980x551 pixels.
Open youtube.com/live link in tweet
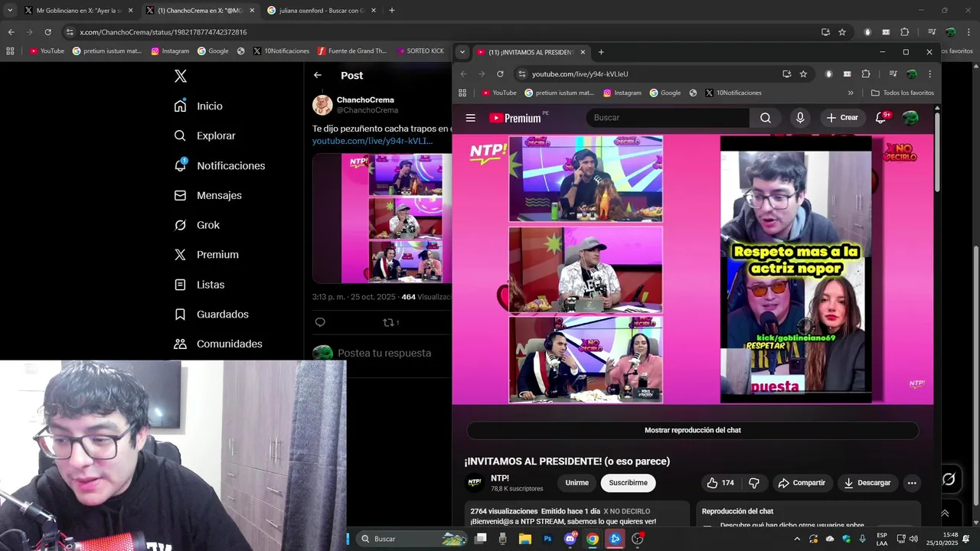point(372,141)
